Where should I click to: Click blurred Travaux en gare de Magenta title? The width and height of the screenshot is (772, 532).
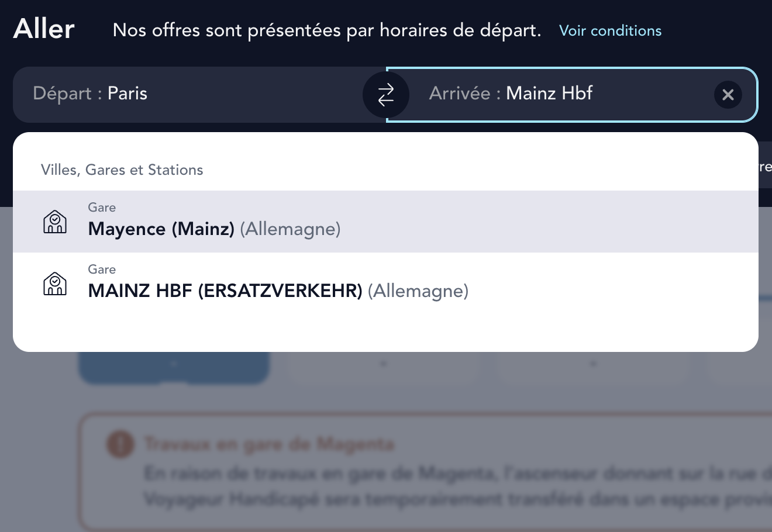(x=269, y=444)
